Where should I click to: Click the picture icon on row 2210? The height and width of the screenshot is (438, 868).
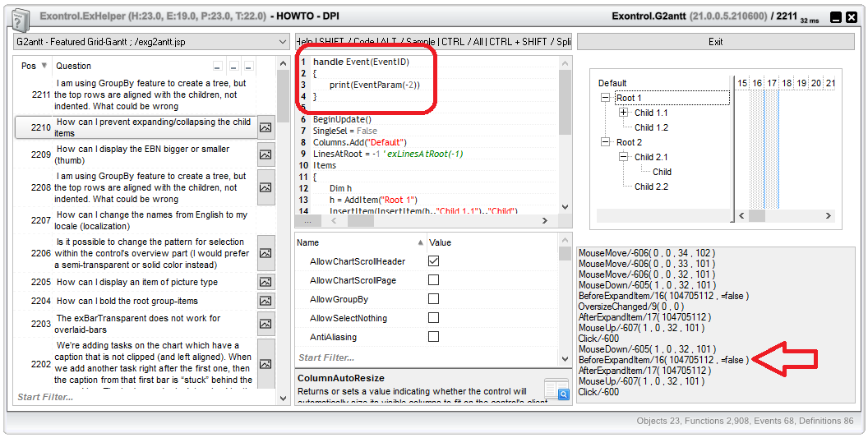pos(265,127)
